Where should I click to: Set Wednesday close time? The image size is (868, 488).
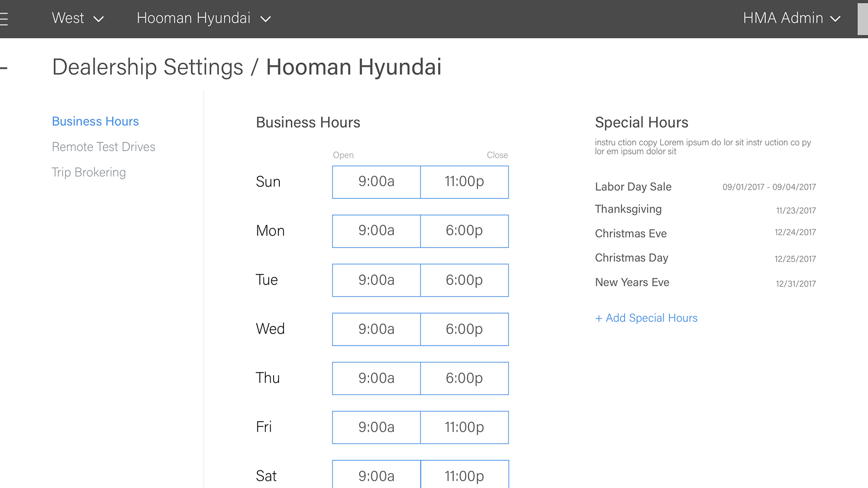click(x=464, y=329)
